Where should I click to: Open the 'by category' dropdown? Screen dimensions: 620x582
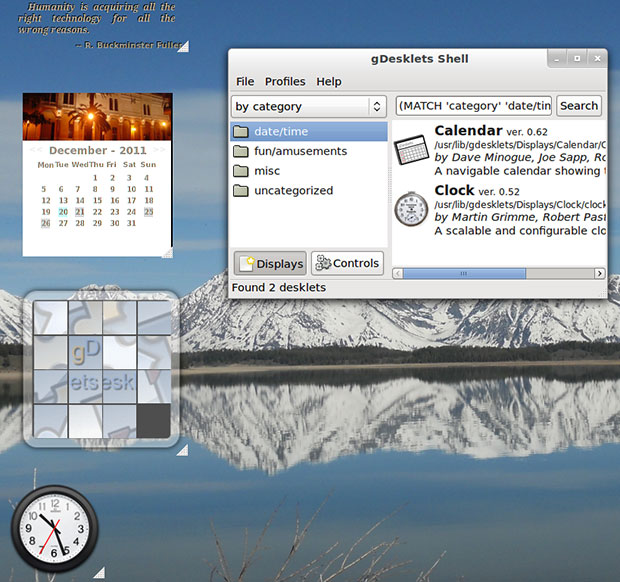coord(309,106)
